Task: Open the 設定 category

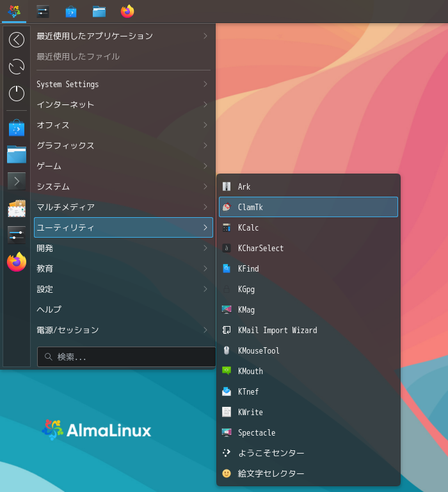Action: coord(124,289)
